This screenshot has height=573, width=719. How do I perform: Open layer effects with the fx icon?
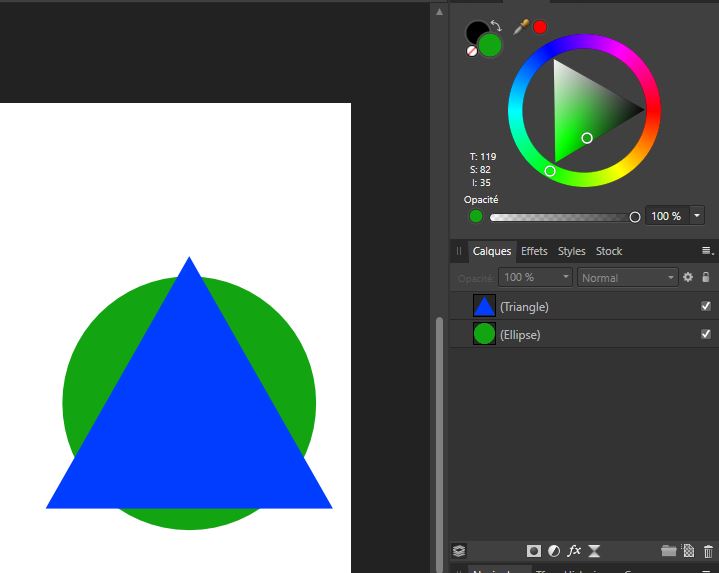click(574, 550)
